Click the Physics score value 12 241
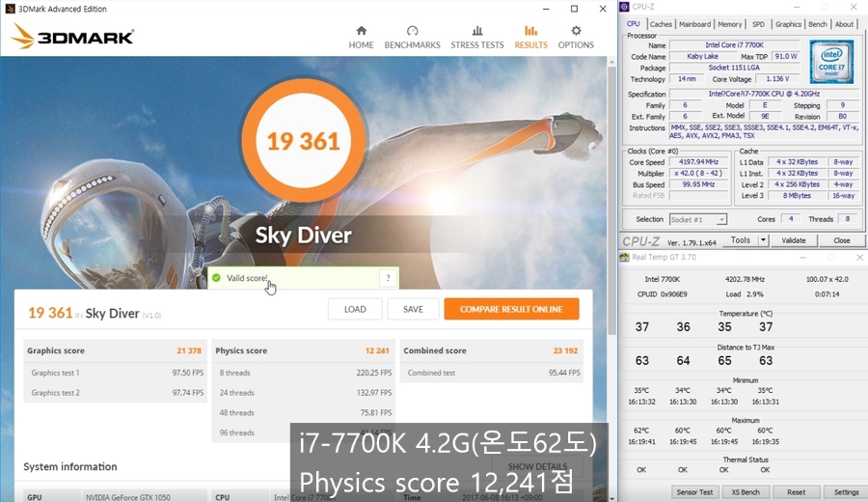 (x=377, y=350)
